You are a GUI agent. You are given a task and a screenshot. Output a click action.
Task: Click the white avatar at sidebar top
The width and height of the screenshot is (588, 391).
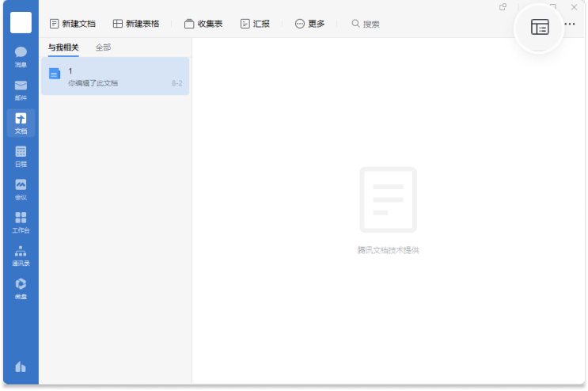coord(21,22)
